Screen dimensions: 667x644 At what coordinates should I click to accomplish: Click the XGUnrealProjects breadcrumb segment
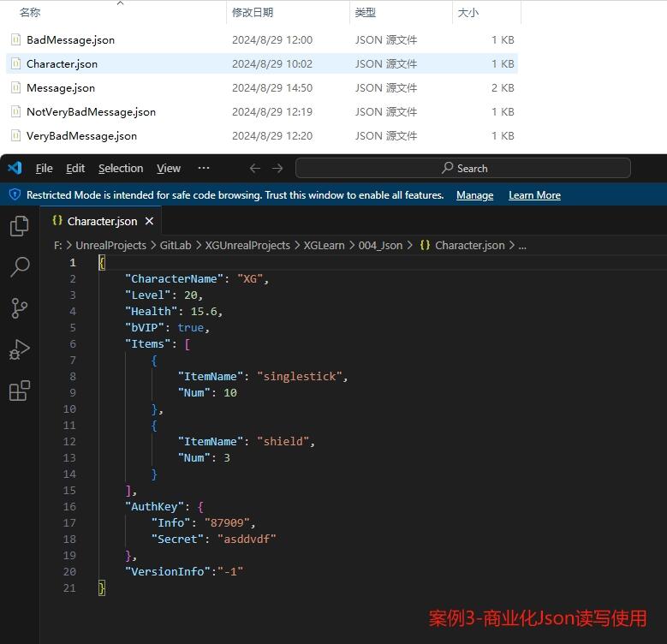247,246
